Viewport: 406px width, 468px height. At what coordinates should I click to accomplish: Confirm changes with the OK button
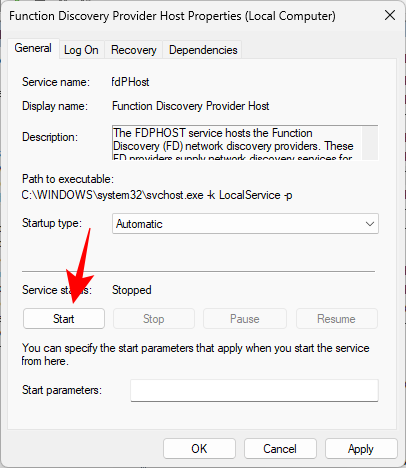(199, 449)
